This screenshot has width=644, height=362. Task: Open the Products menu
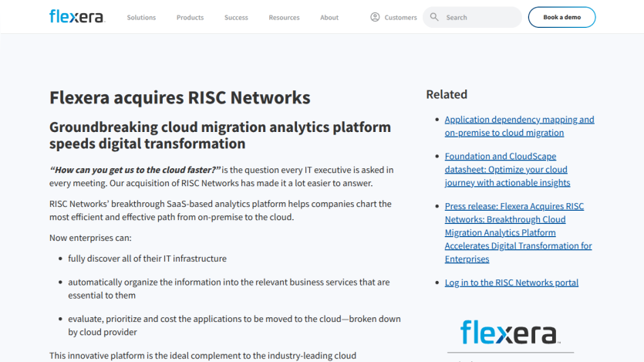191,18
